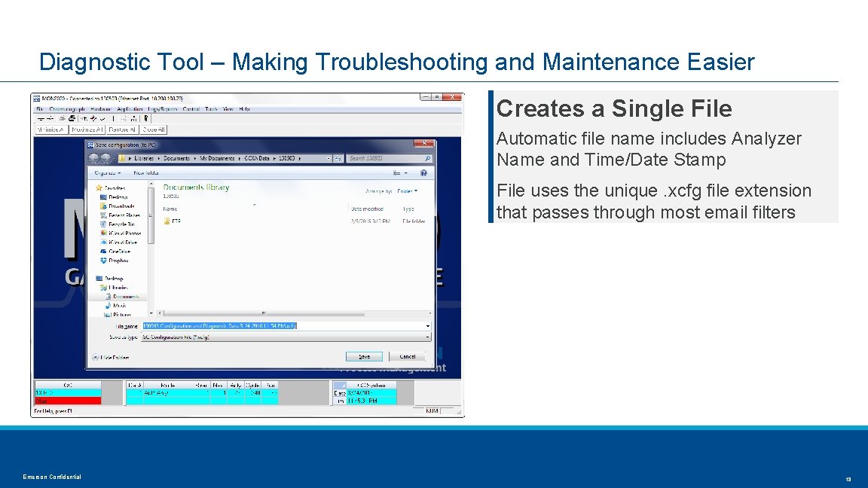868x488 pixels.
Task: Select the Music library in the tree
Action: tap(116, 306)
